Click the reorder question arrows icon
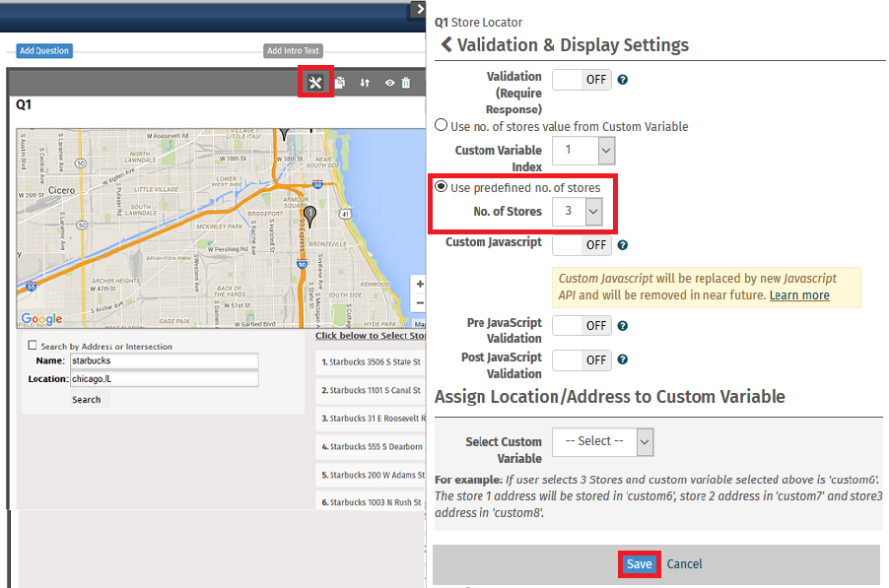The image size is (889, 588). pos(365,83)
